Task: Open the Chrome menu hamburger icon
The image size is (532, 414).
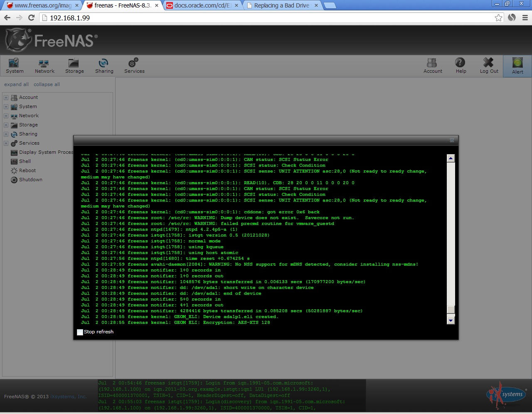Action: point(525,17)
